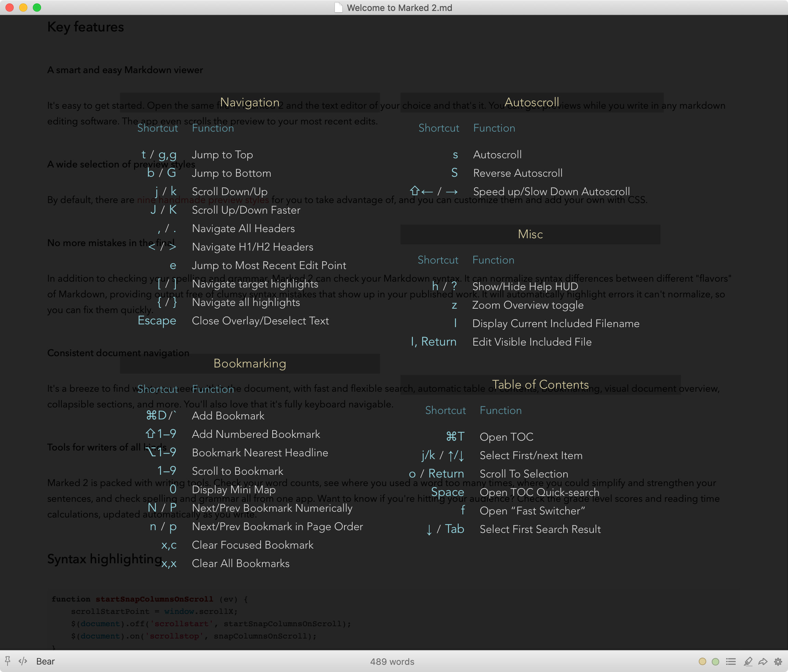The height and width of the screenshot is (672, 788).
Task: Click 'Select First Search Result' entry
Action: (x=540, y=529)
